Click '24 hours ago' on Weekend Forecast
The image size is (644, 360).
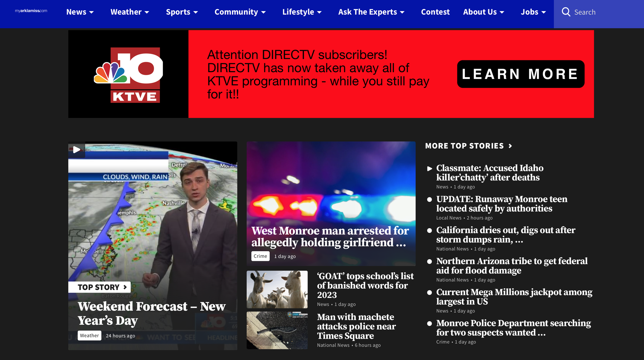coord(121,336)
